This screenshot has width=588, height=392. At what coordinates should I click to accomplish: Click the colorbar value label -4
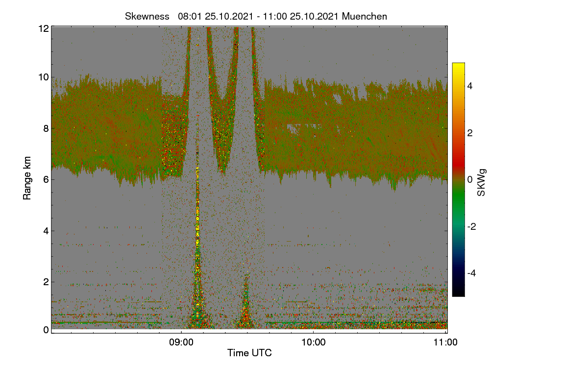coord(471,273)
